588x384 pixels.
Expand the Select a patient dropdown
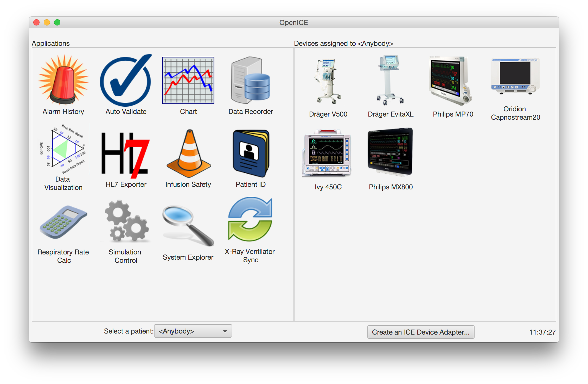[193, 331]
